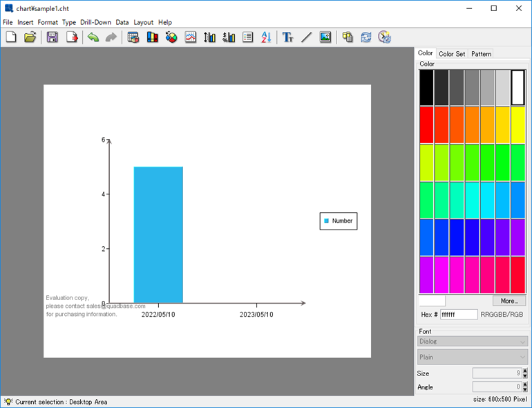532x408 pixels.
Task: Select the Insert Text tool
Action: click(x=288, y=37)
